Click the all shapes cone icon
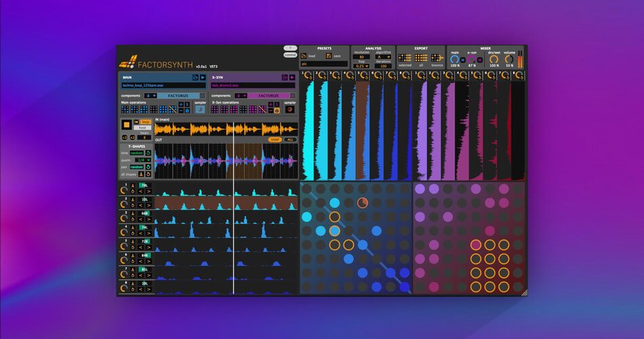 tap(141, 174)
